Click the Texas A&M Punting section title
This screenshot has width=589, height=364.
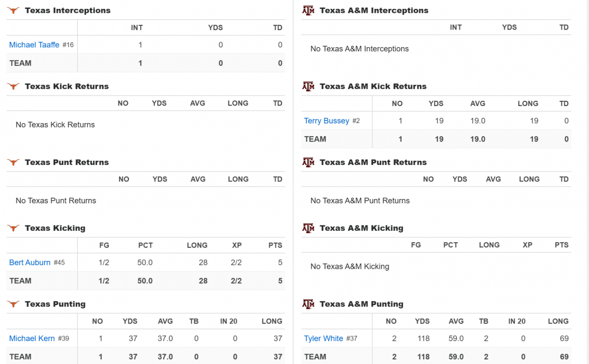pos(361,305)
